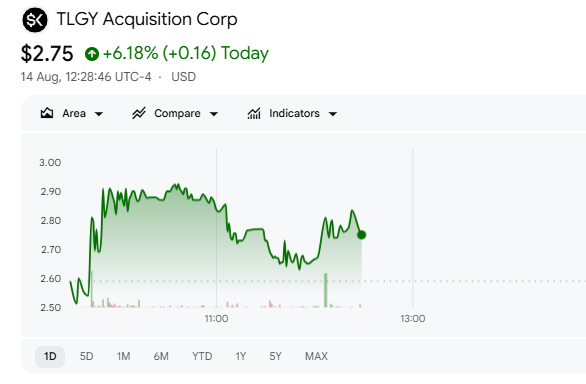The height and width of the screenshot is (384, 586).
Task: Click the +6.18% (+0.16) Today text
Action: coord(186,53)
